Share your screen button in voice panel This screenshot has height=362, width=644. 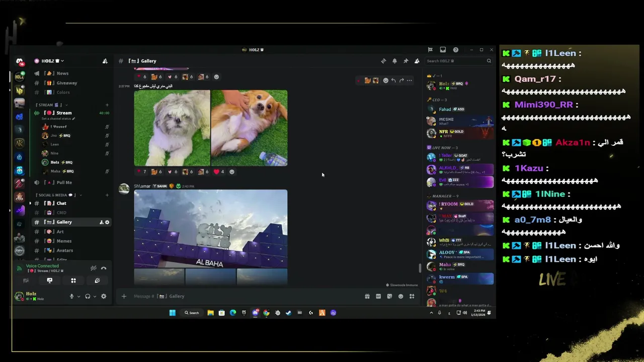click(49, 281)
